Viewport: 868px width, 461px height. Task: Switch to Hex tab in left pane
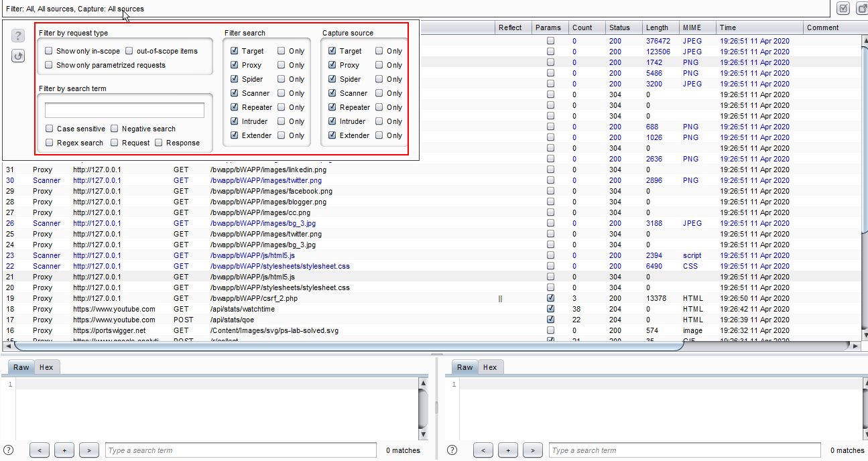46,367
